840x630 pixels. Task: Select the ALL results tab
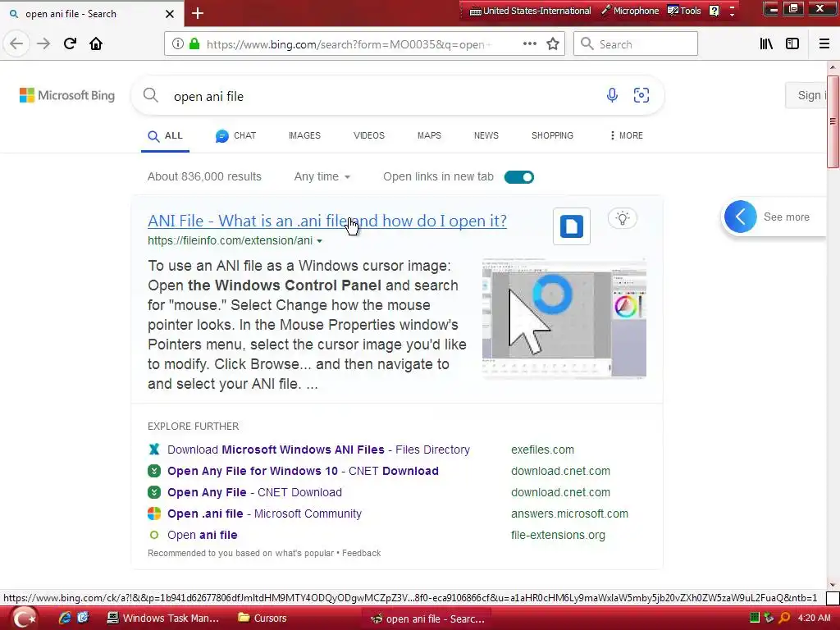click(165, 136)
